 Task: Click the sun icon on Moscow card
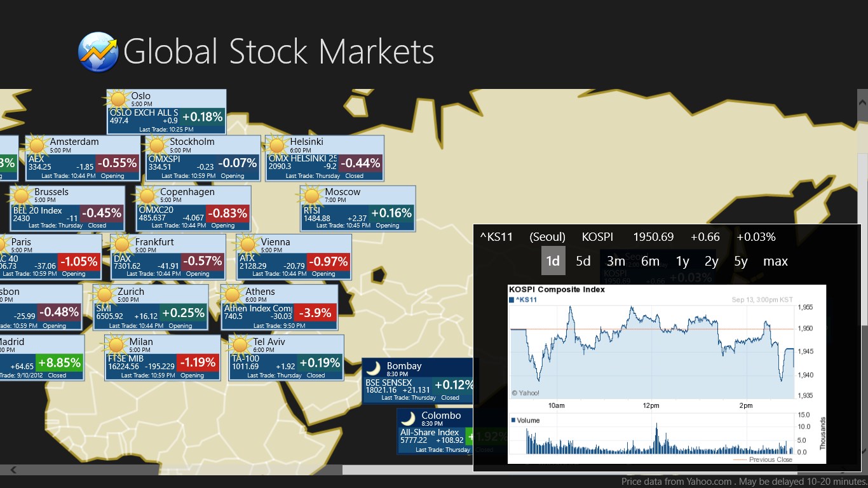312,196
